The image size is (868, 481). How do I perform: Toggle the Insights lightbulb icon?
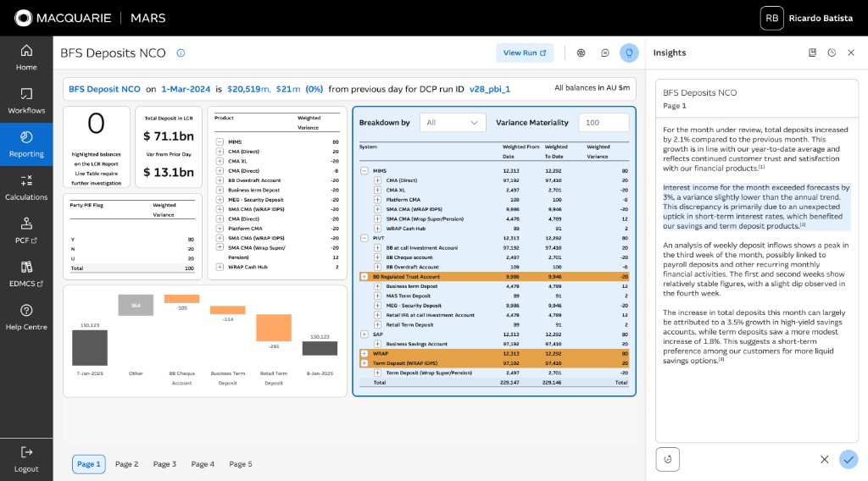(x=629, y=53)
